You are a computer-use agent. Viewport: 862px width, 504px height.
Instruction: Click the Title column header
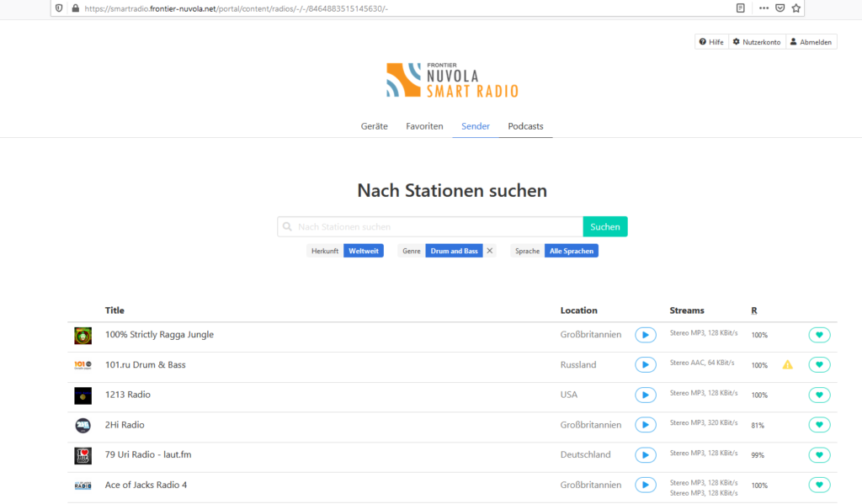114,310
